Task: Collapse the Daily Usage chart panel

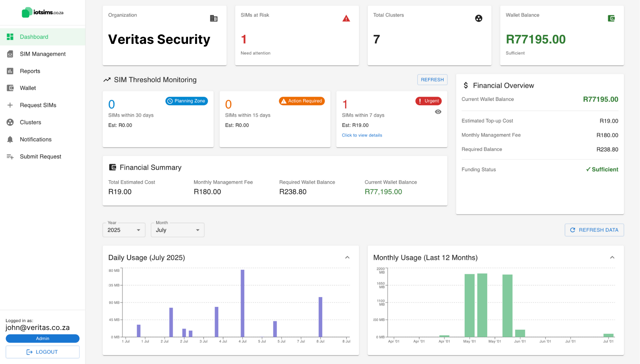Action: tap(347, 258)
